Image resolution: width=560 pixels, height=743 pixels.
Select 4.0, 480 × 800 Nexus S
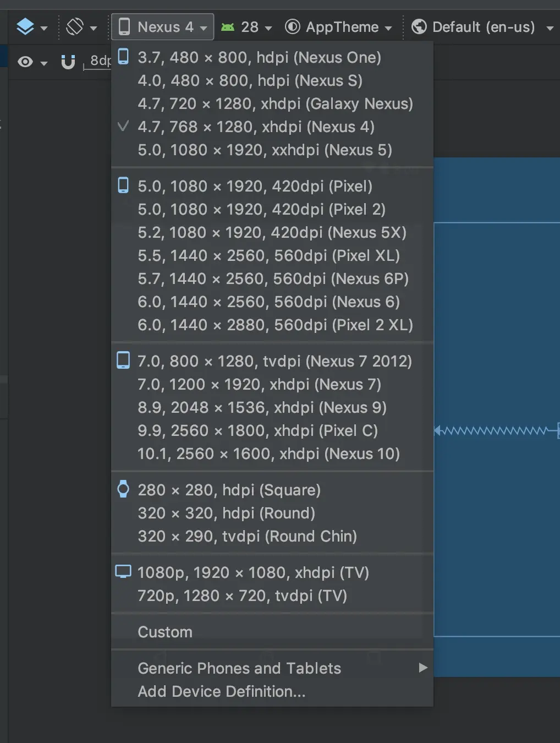[x=272, y=80]
